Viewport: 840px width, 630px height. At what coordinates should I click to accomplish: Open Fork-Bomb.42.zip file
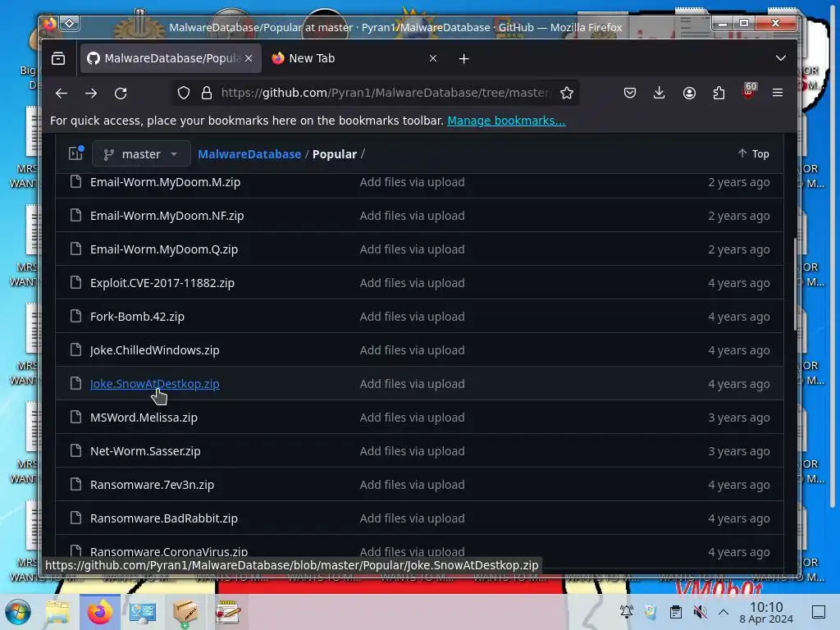[x=137, y=317]
